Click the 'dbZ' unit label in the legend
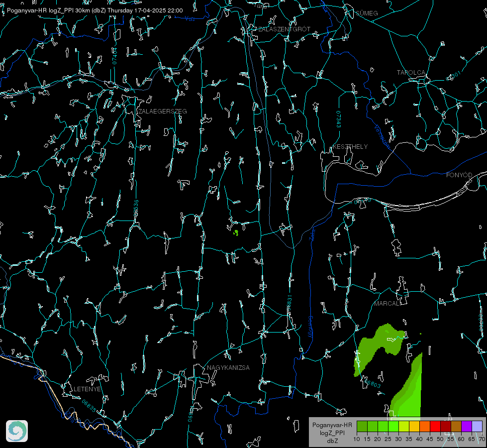Screen dimensions: 487x448 332,441
